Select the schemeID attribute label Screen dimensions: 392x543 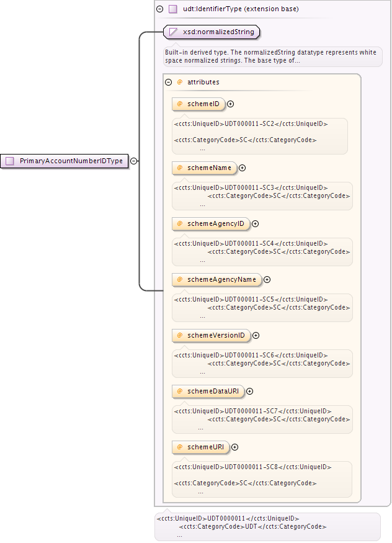203,104
